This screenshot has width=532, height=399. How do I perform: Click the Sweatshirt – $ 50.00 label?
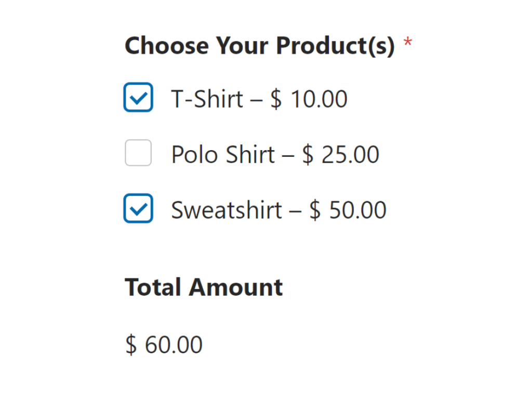click(x=278, y=209)
